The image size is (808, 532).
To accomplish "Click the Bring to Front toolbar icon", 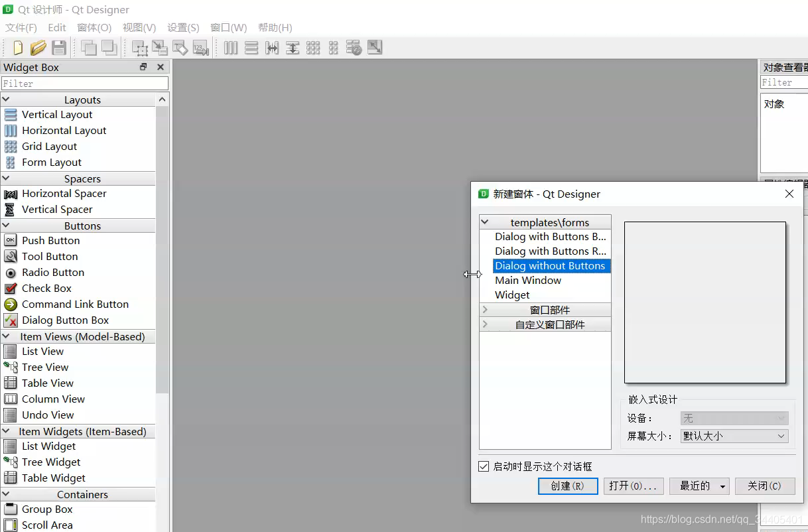I will [109, 48].
